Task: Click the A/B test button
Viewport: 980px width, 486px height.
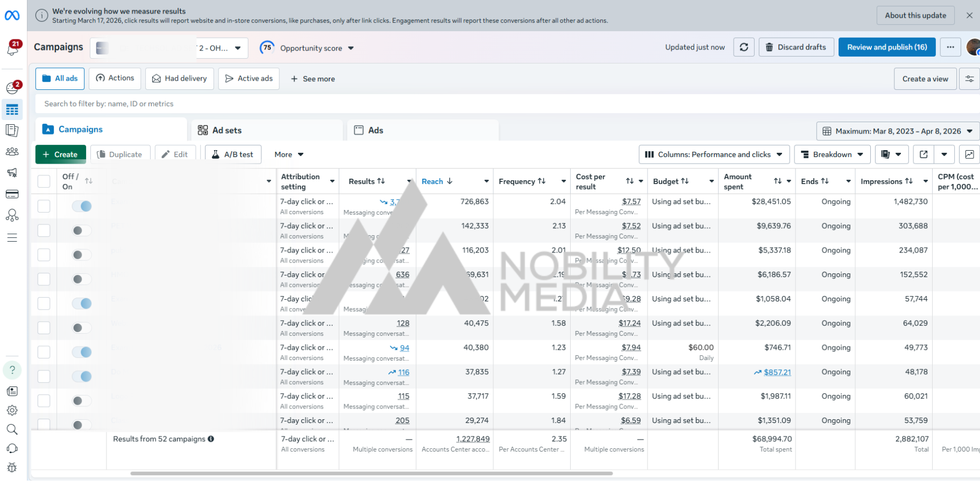Action: click(x=233, y=154)
